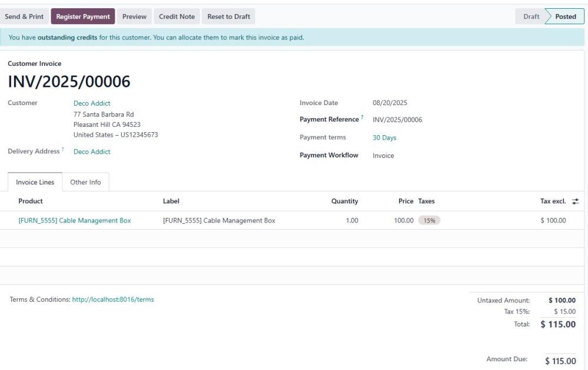Screen dimensions: 588x370
Task: Select the Tax excl. column header
Action: pyautogui.click(x=553, y=201)
